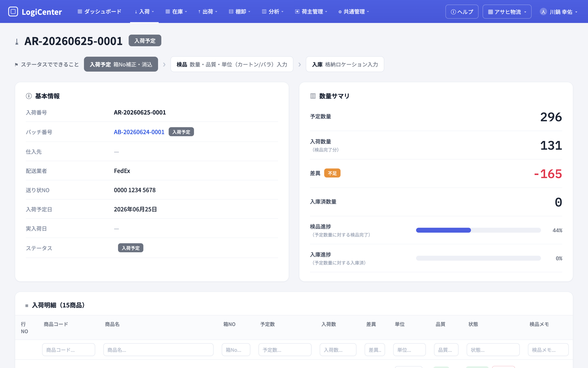This screenshot has height=368, width=588.
Task: Click the chevron between 入荷予定 and 検品 steps
Action: [x=164, y=64]
